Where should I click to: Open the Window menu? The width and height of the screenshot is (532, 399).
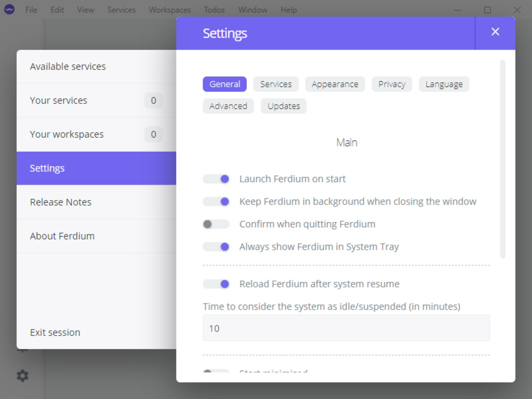pos(253,10)
